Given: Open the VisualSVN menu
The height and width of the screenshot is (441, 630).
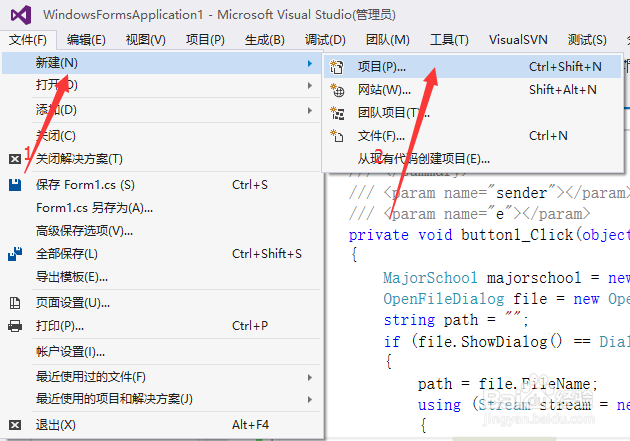Looking at the screenshot, I should coord(518,40).
